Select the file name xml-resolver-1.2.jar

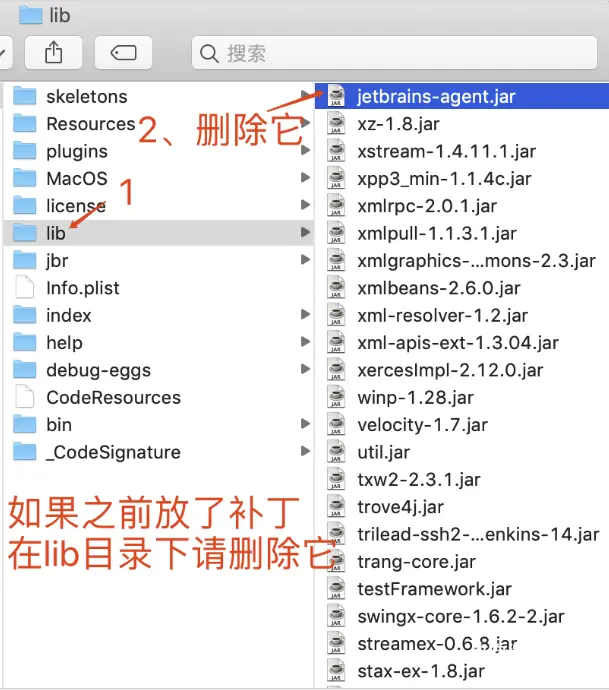coord(442,316)
